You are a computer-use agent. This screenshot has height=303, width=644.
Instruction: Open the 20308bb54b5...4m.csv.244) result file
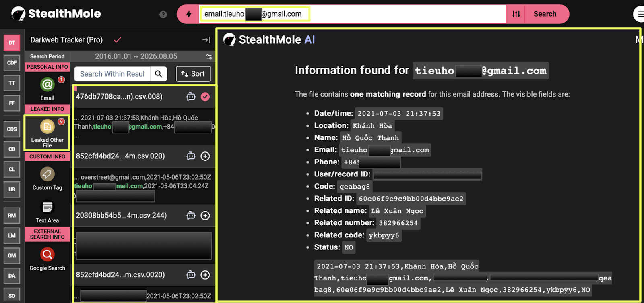click(x=121, y=216)
